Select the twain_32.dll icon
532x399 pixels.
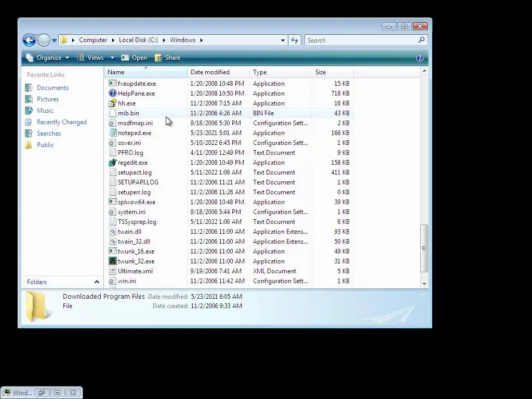point(113,241)
